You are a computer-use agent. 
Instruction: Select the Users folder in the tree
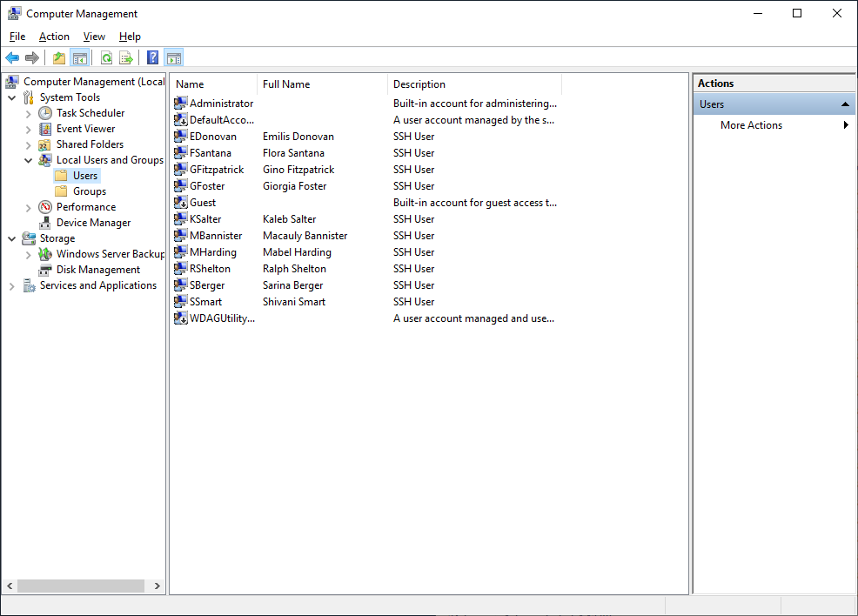point(85,176)
